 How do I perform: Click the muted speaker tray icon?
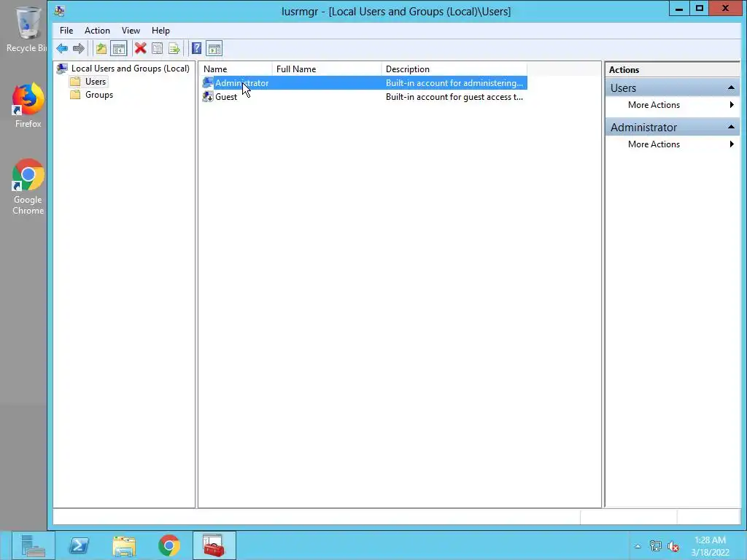click(673, 546)
